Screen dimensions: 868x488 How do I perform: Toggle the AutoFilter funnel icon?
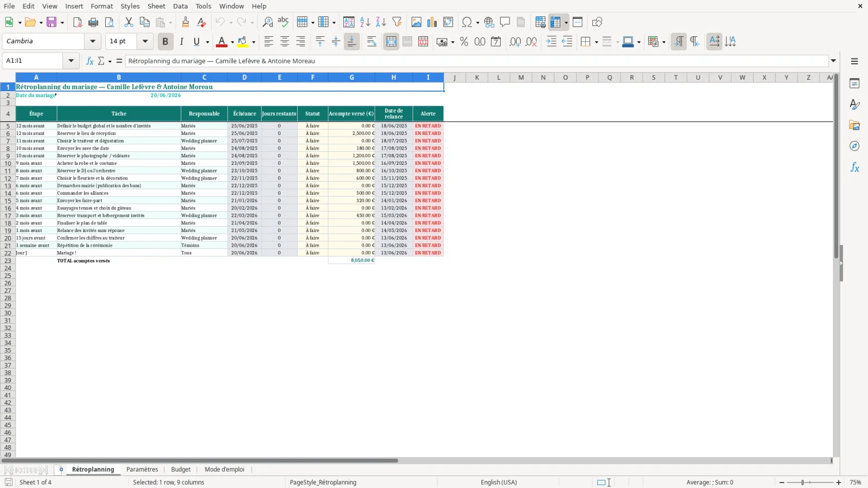click(397, 22)
